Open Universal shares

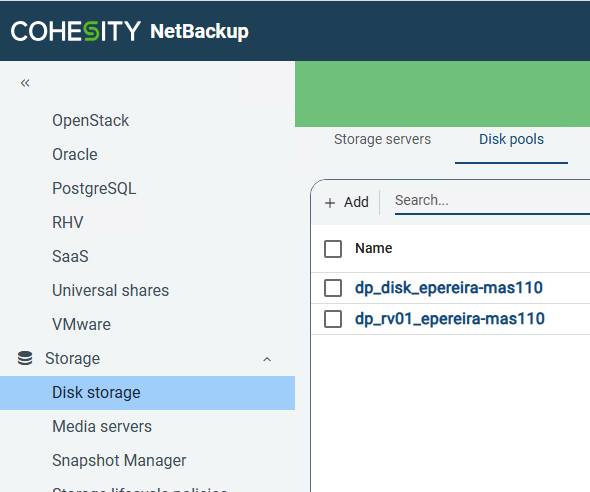[111, 290]
